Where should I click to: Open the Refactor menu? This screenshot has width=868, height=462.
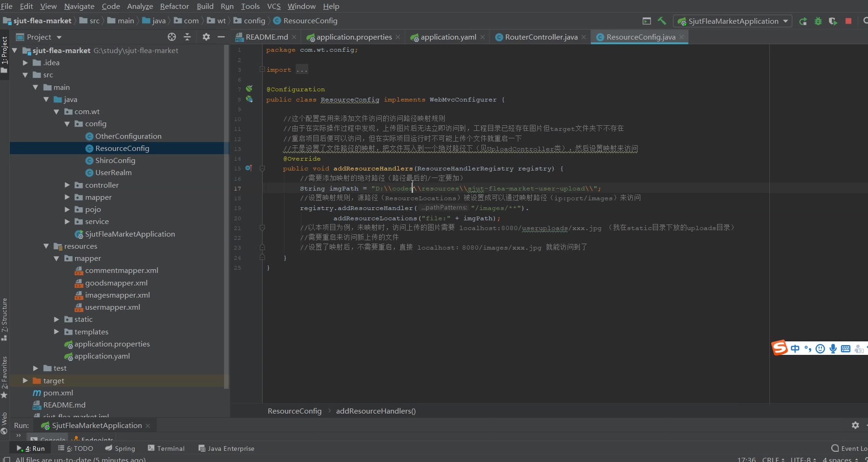pos(174,6)
